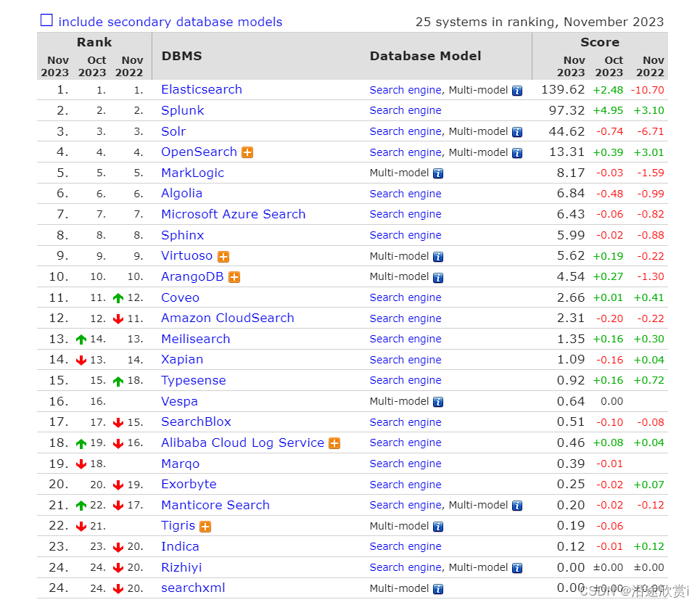Select the Meilisearch link
700x605 pixels.
pyautogui.click(x=195, y=339)
